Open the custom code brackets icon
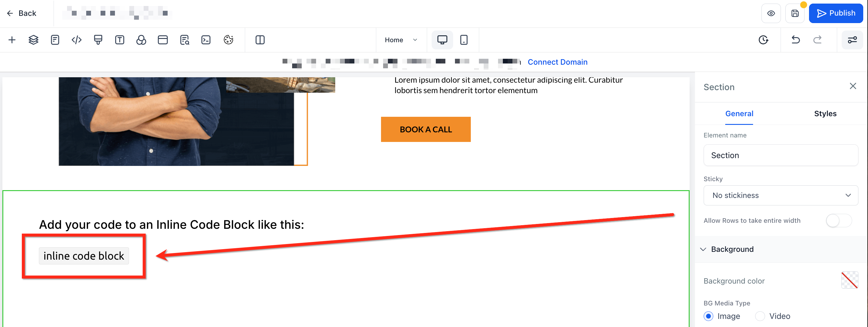The image size is (868, 327). click(77, 40)
